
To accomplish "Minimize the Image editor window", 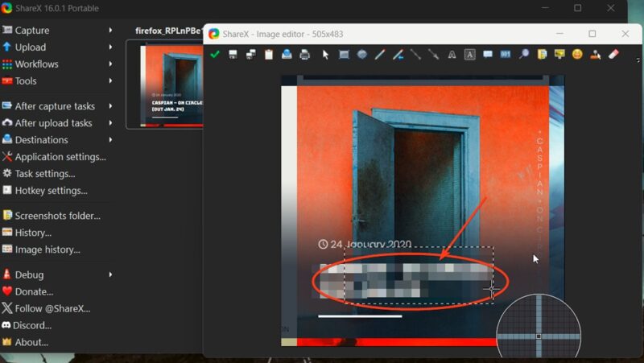I will (x=559, y=34).
